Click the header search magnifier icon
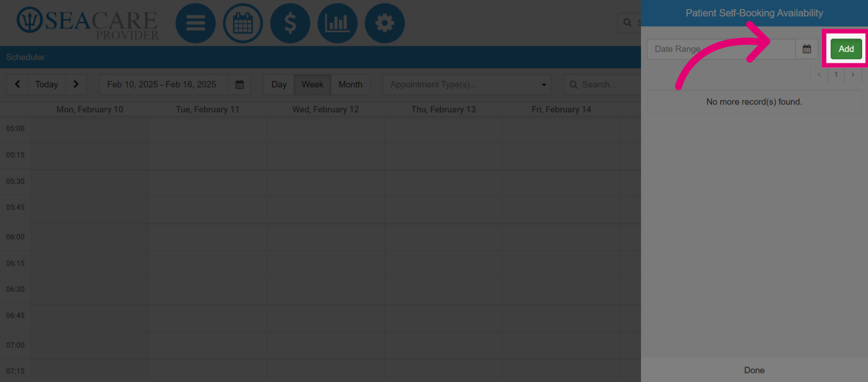Screen dimensions: 868x382 pyautogui.click(x=627, y=23)
